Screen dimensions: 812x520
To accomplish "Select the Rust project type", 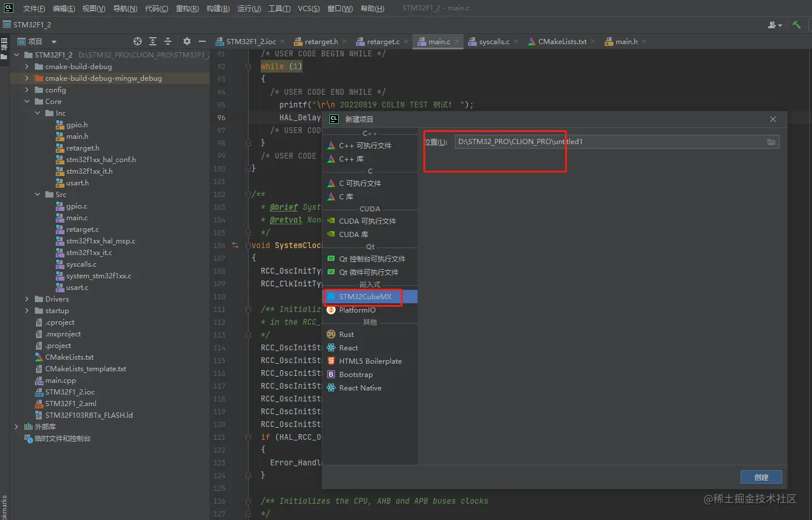I will coord(370,334).
